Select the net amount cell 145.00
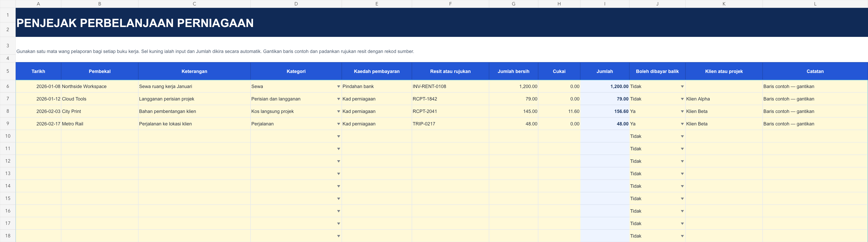The height and width of the screenshot is (242, 868). click(514, 111)
